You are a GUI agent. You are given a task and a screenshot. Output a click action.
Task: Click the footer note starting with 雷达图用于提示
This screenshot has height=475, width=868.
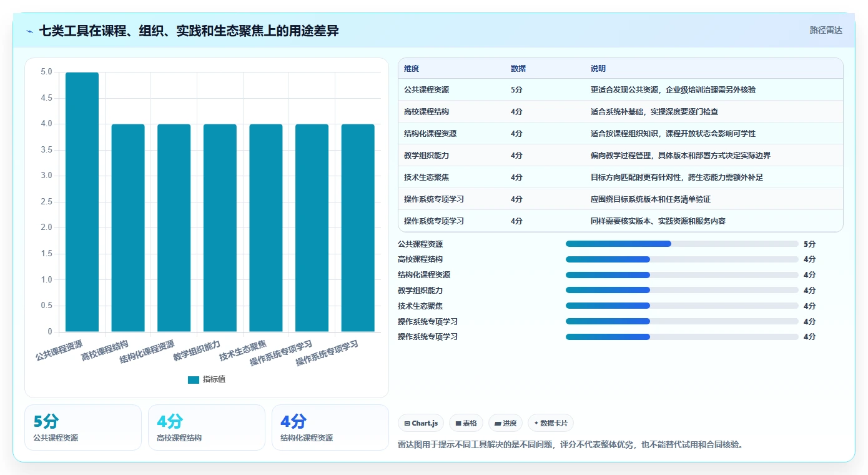[570, 445]
